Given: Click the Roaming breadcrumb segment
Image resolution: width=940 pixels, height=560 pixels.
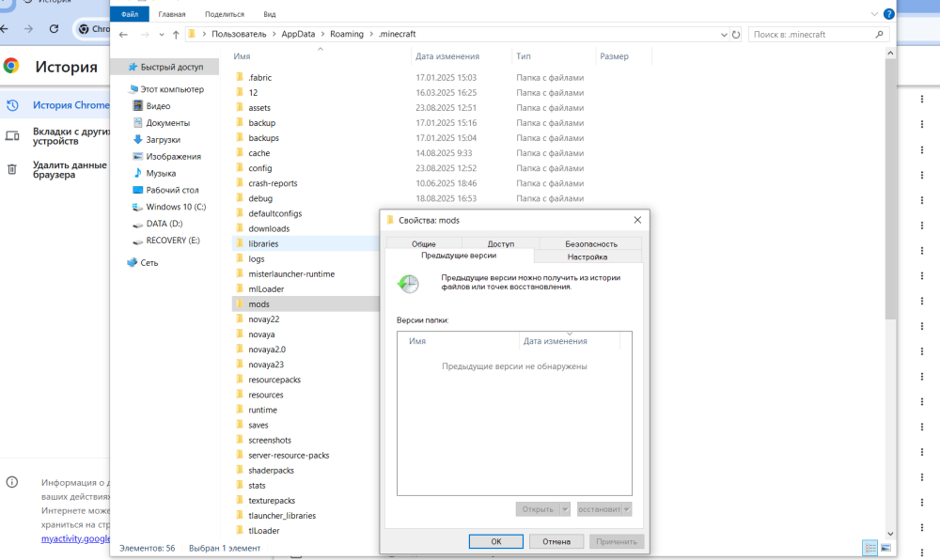Looking at the screenshot, I should pyautogui.click(x=347, y=34).
